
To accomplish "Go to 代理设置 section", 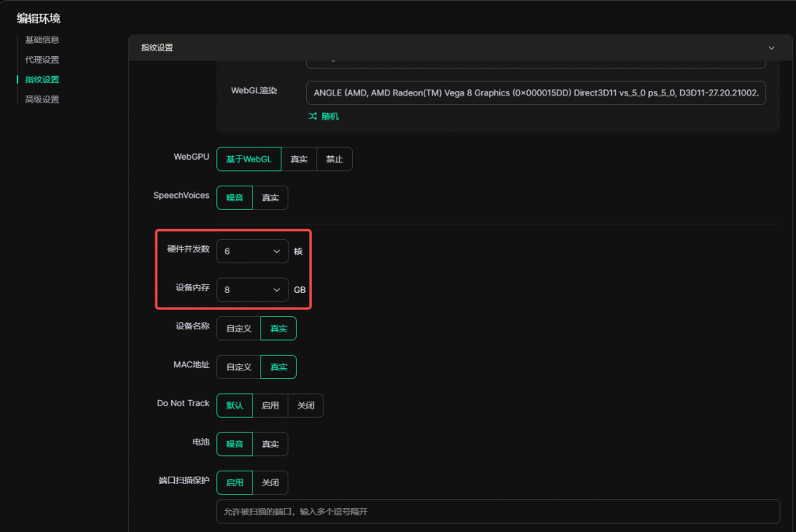I will click(x=42, y=60).
